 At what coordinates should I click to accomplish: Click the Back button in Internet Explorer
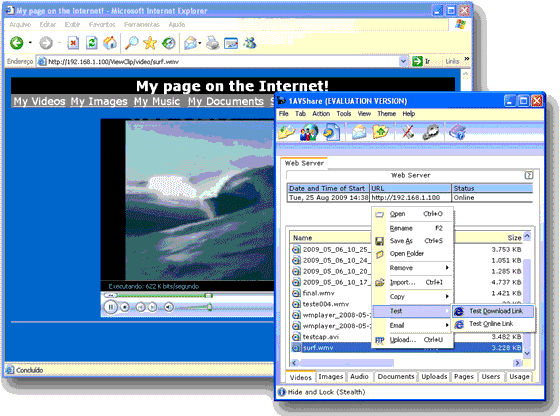(16, 43)
